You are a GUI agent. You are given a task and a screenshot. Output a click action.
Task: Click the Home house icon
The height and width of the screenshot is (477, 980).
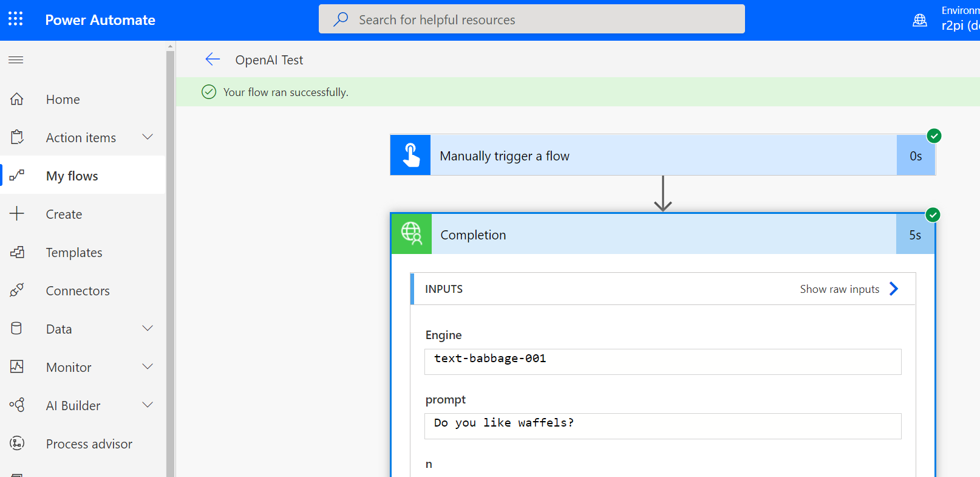[17, 99]
